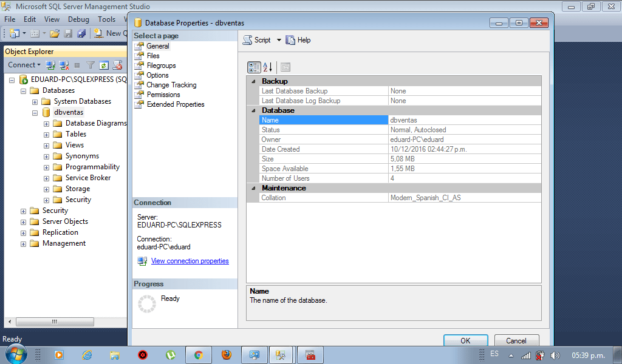
Task: Select the General page
Action: (x=158, y=46)
